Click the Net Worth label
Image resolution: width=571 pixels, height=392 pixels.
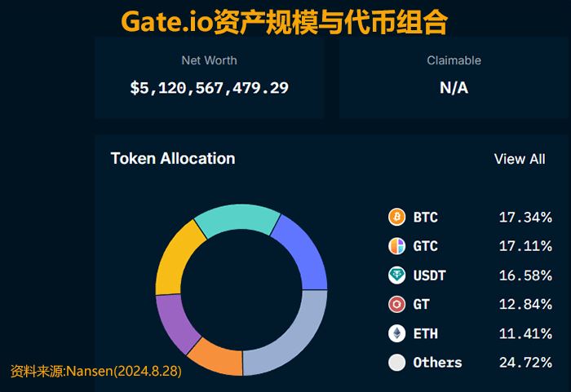(x=209, y=60)
